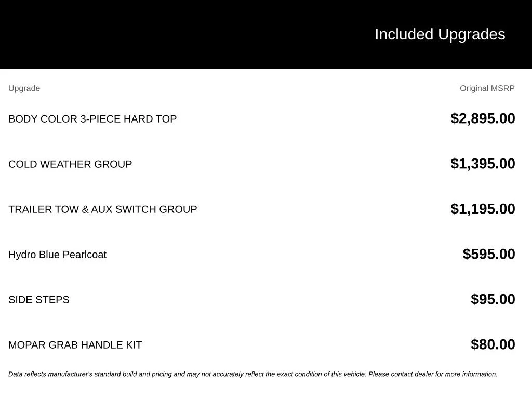
Task: Select SIDE STEPS upgrade entry
Action: click(38, 300)
